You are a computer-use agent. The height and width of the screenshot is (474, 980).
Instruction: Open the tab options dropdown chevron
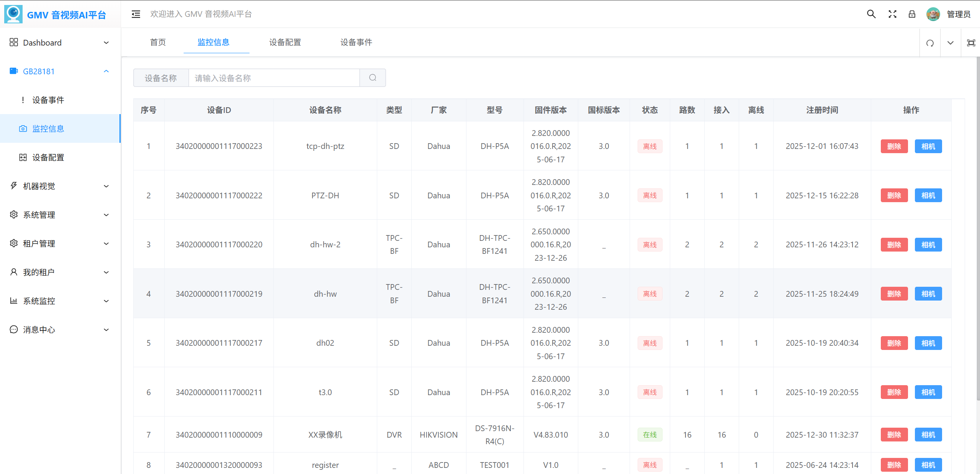[951, 43]
